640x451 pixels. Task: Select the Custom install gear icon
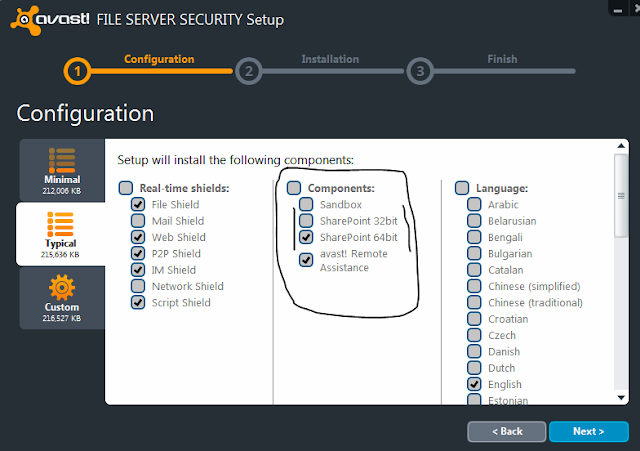tap(62, 287)
